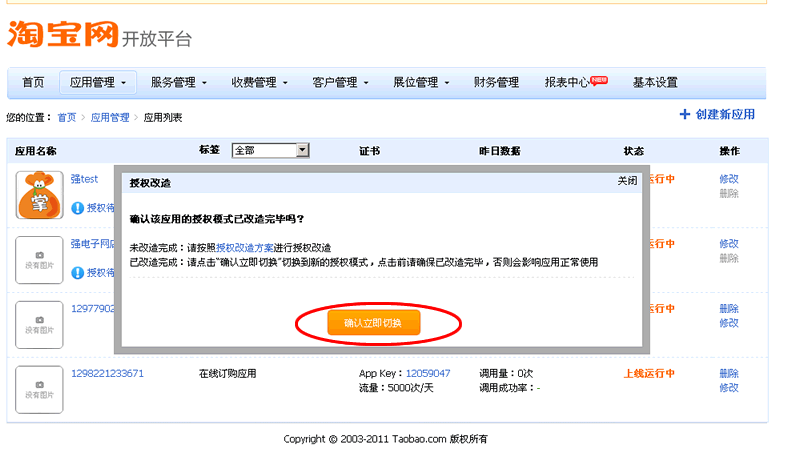Click the 操作 column header

coord(729,151)
